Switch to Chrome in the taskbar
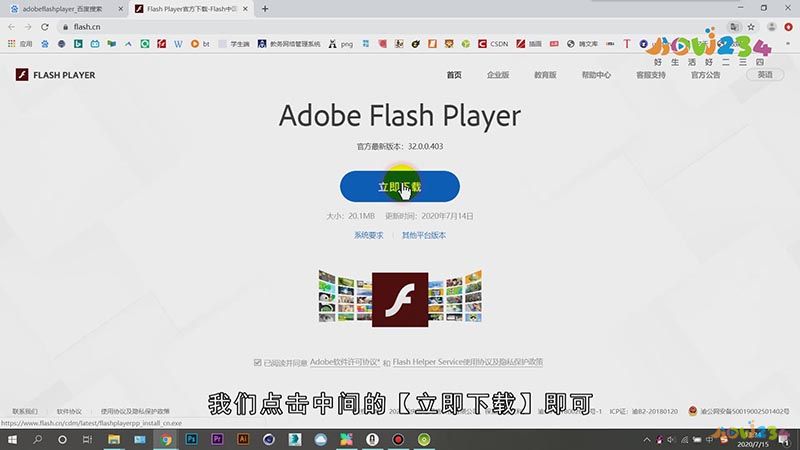 pyautogui.click(x=166, y=439)
